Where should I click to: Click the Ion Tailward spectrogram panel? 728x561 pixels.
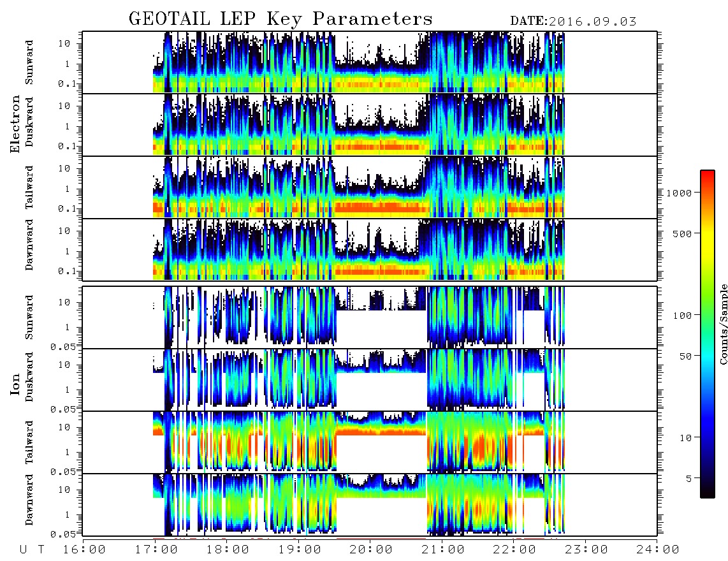(370, 442)
